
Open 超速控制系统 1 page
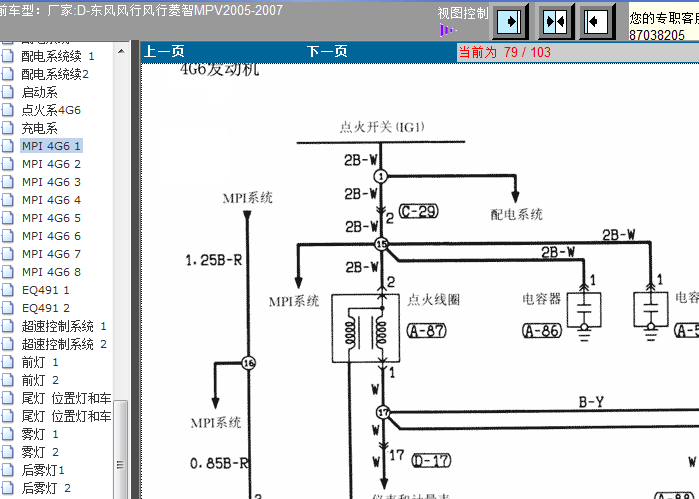tap(64, 326)
